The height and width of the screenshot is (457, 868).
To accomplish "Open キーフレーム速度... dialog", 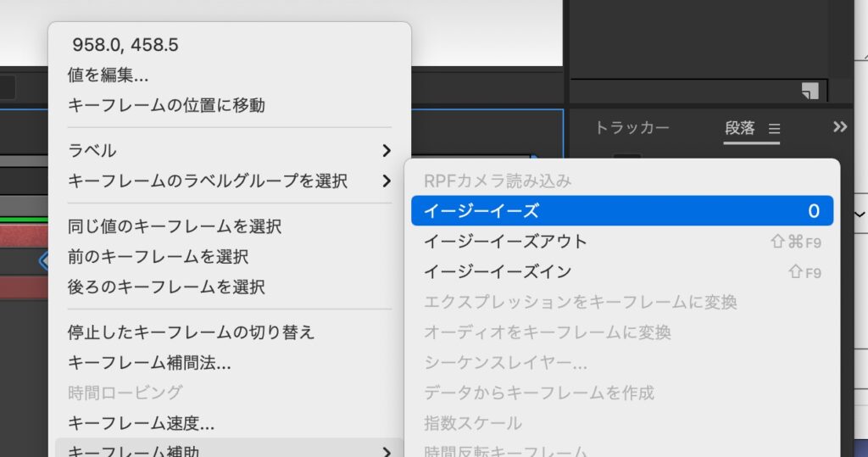I will pyautogui.click(x=141, y=422).
